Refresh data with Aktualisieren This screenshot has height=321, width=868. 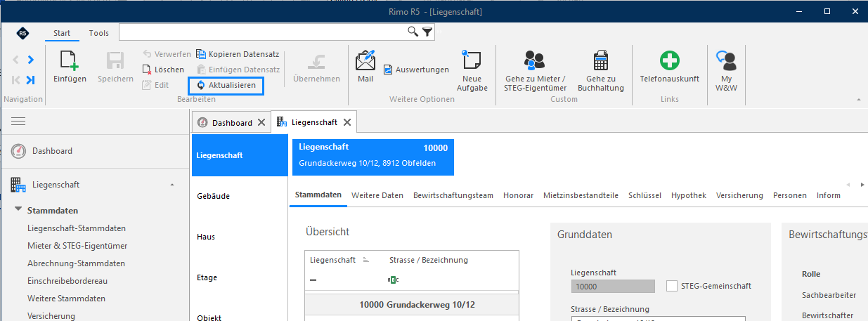tap(226, 85)
